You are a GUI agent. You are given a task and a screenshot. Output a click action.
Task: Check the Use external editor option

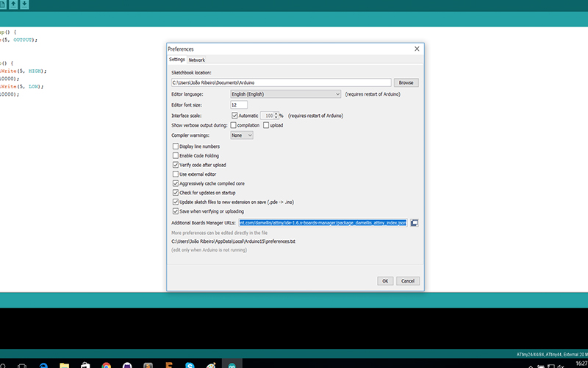(175, 174)
